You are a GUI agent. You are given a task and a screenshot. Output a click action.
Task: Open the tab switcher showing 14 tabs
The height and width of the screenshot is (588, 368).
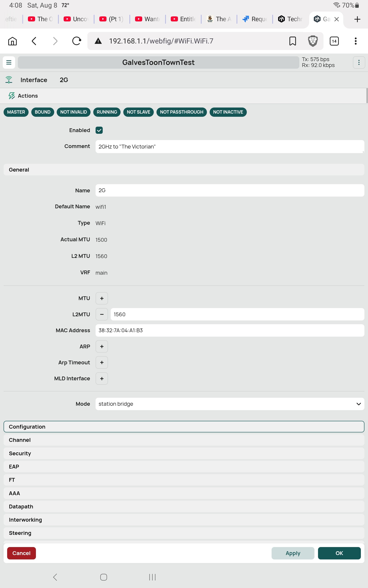click(334, 41)
